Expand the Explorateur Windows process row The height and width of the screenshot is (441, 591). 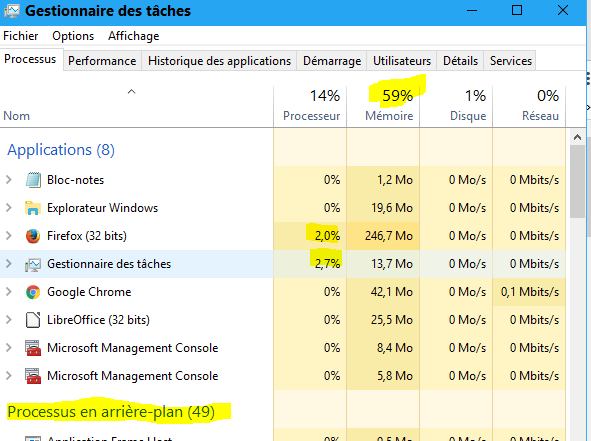click(x=9, y=208)
